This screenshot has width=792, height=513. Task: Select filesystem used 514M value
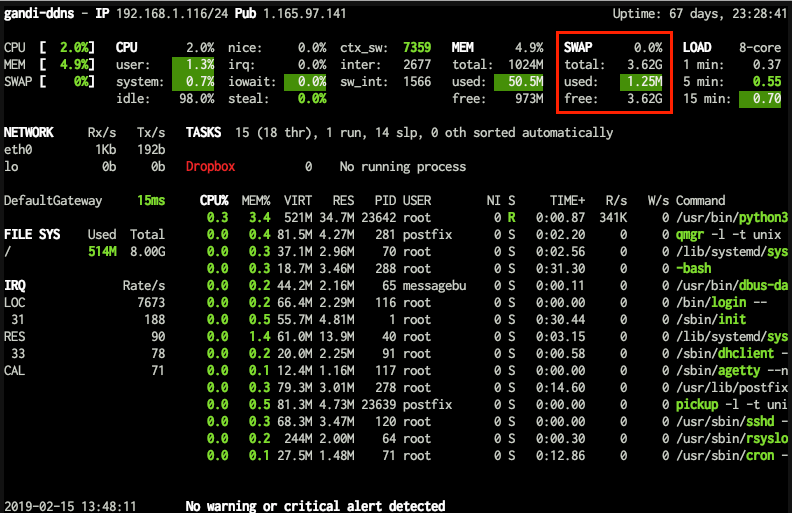[x=102, y=251]
